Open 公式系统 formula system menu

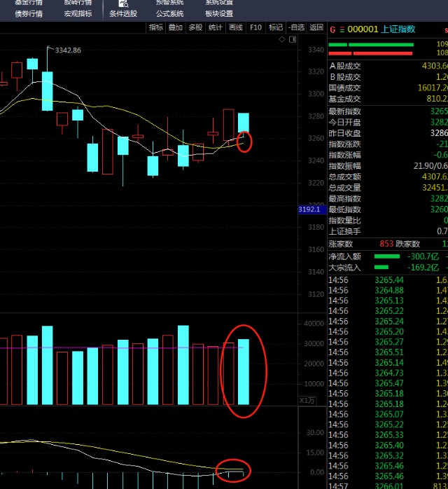point(169,13)
